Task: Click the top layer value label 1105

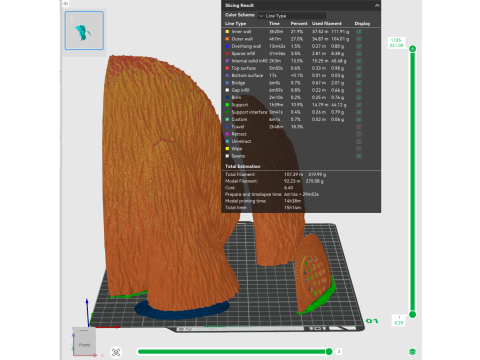Action: [396, 40]
